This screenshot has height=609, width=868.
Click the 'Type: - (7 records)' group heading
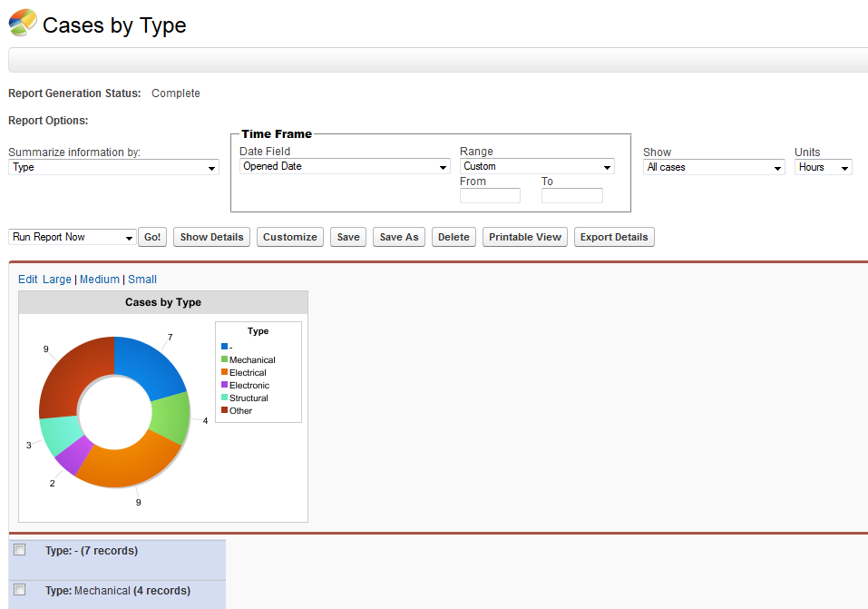click(92, 551)
